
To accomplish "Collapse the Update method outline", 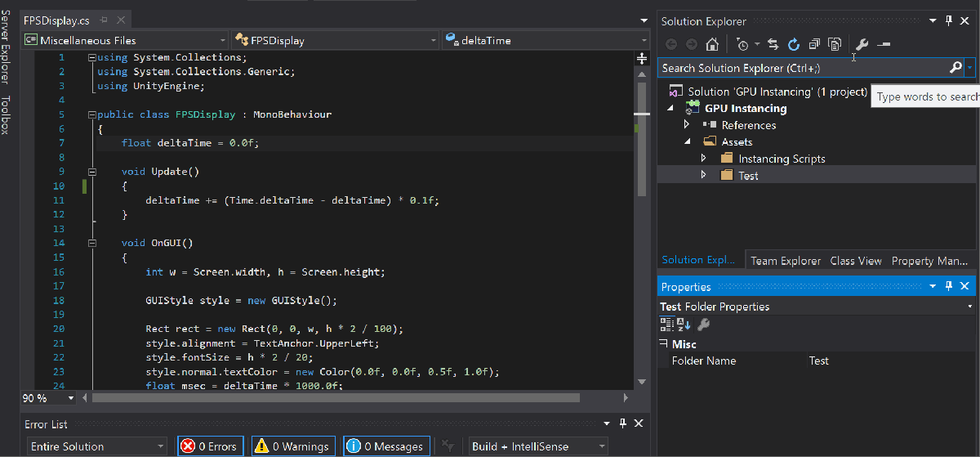I will point(92,172).
